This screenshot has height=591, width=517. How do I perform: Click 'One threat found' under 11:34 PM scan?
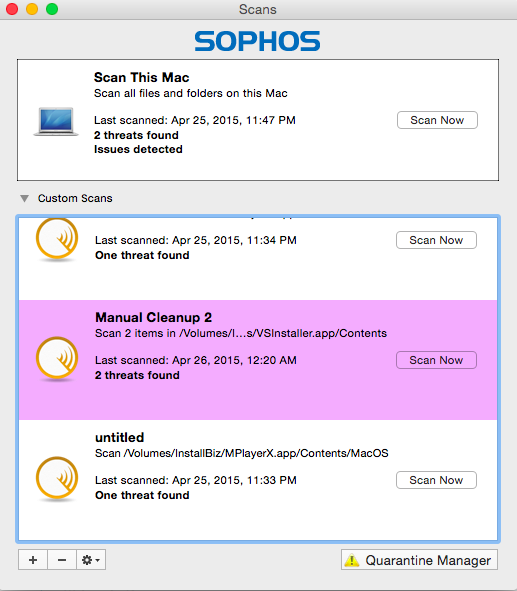click(x=142, y=255)
